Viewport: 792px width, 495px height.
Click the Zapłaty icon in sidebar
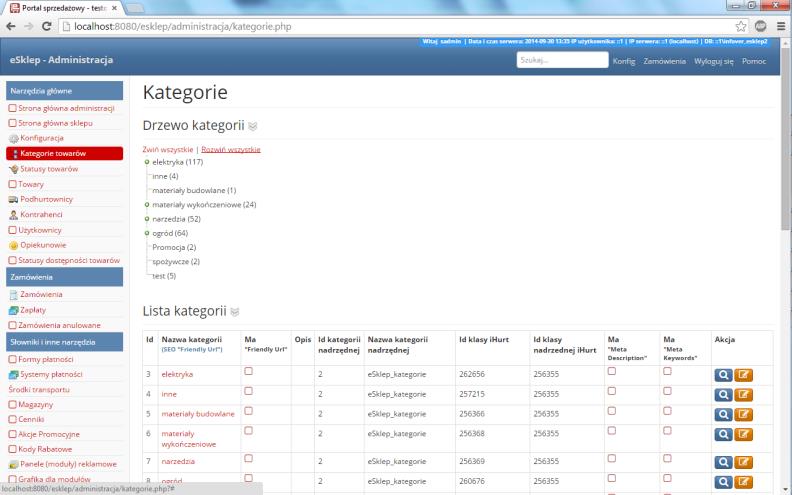(14, 310)
